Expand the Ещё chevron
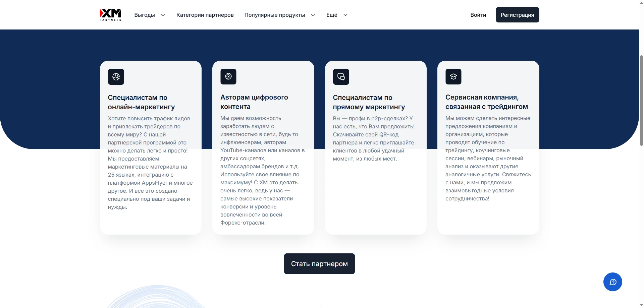 [x=345, y=15]
